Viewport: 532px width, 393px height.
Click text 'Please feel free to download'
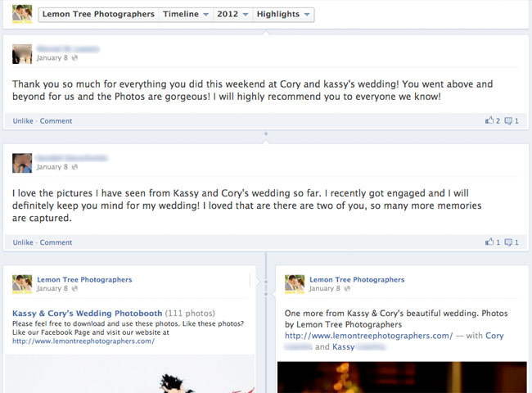[x=57, y=323]
